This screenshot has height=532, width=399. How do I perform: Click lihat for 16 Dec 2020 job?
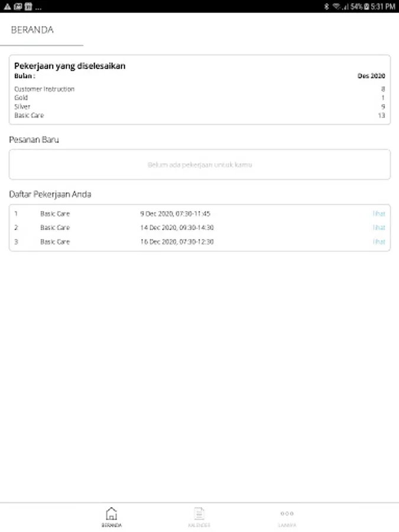pos(379,242)
